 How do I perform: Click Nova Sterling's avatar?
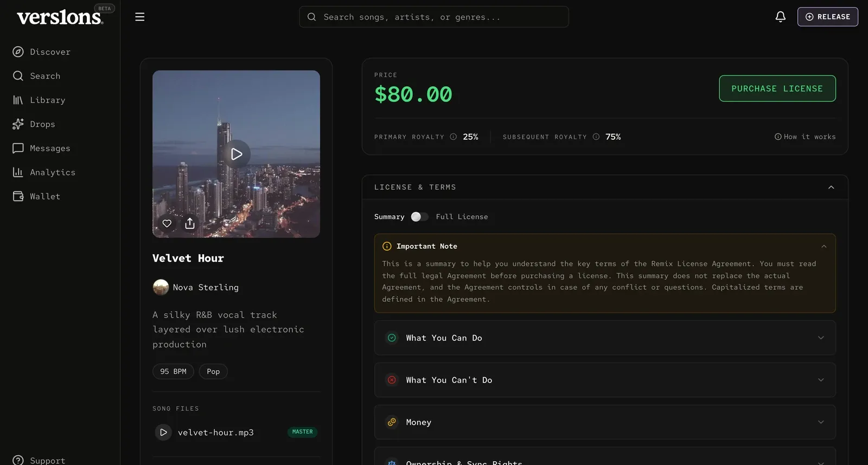pyautogui.click(x=161, y=287)
